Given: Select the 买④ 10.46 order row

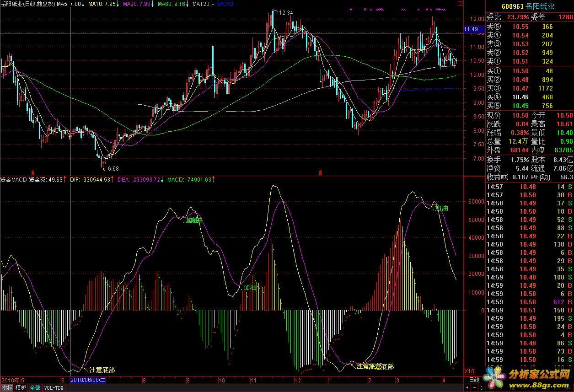Looking at the screenshot, I should [529, 97].
